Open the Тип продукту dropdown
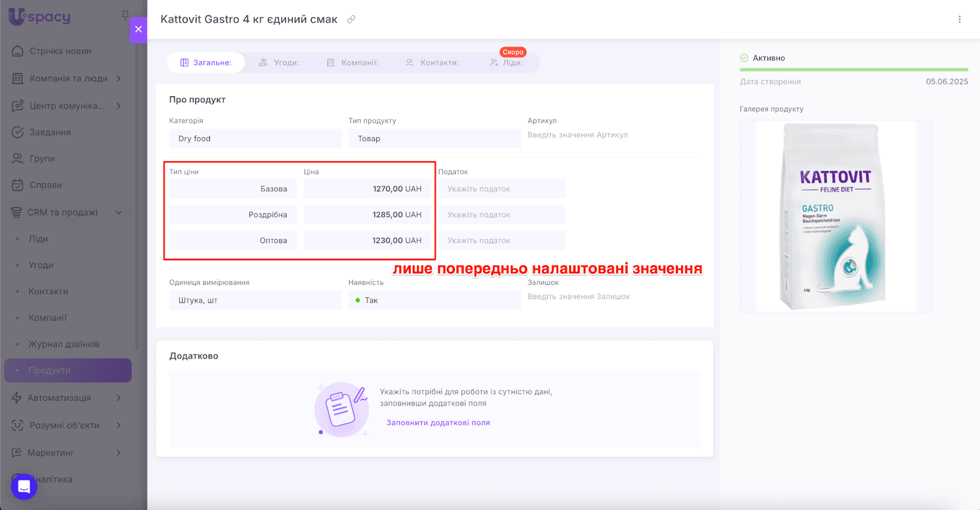The height and width of the screenshot is (510, 980). tap(435, 139)
